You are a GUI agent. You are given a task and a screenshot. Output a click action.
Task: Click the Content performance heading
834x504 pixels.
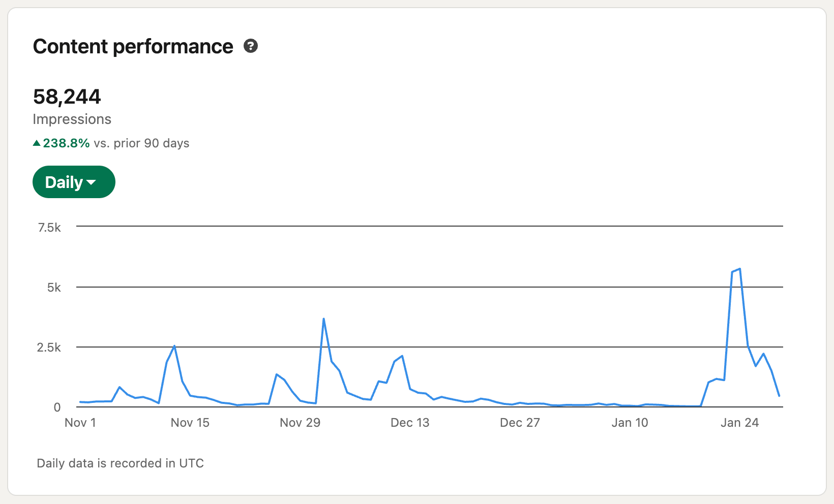[x=133, y=46]
